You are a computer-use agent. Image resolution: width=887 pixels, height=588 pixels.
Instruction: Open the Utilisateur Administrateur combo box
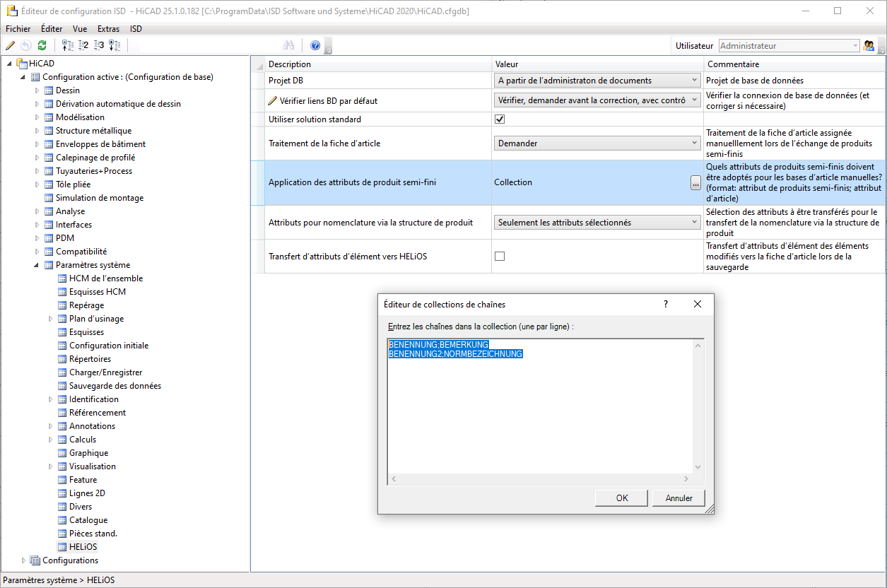pos(789,45)
